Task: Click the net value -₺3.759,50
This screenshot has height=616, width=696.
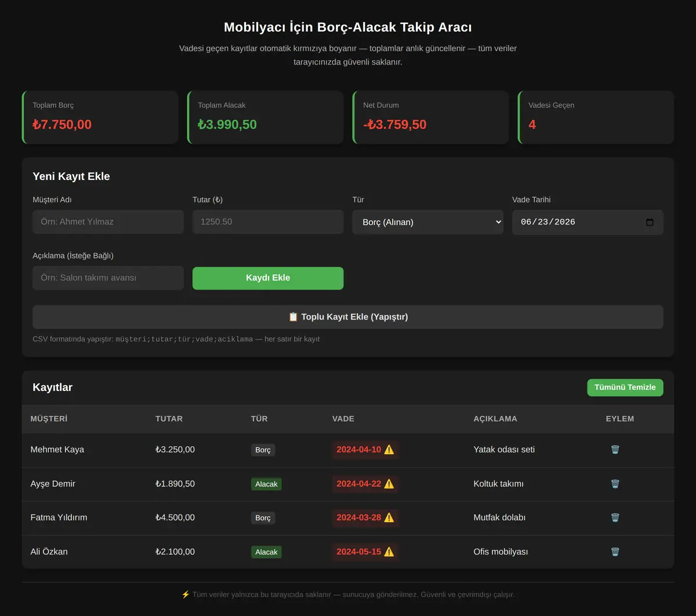Action: click(x=394, y=125)
